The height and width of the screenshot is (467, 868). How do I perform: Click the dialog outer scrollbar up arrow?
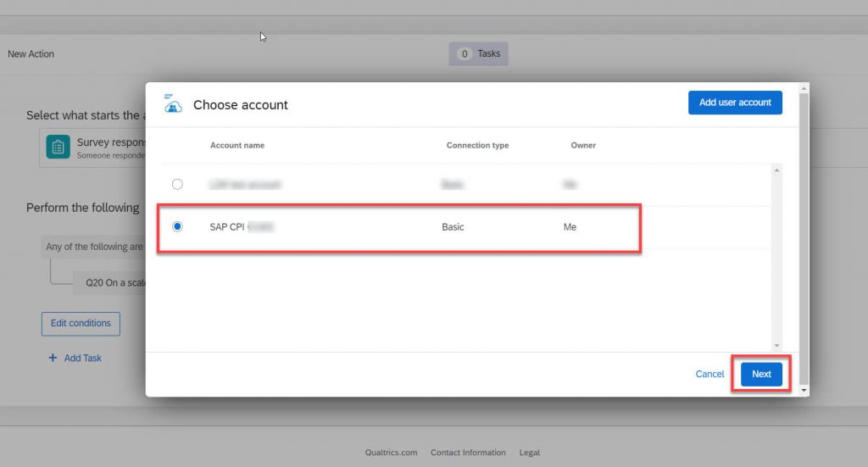[x=804, y=88]
